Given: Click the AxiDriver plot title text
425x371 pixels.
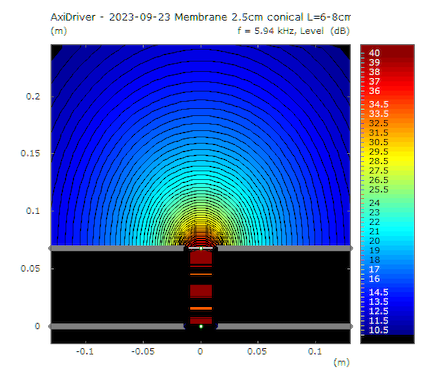Looking at the screenshot, I should pos(200,17).
